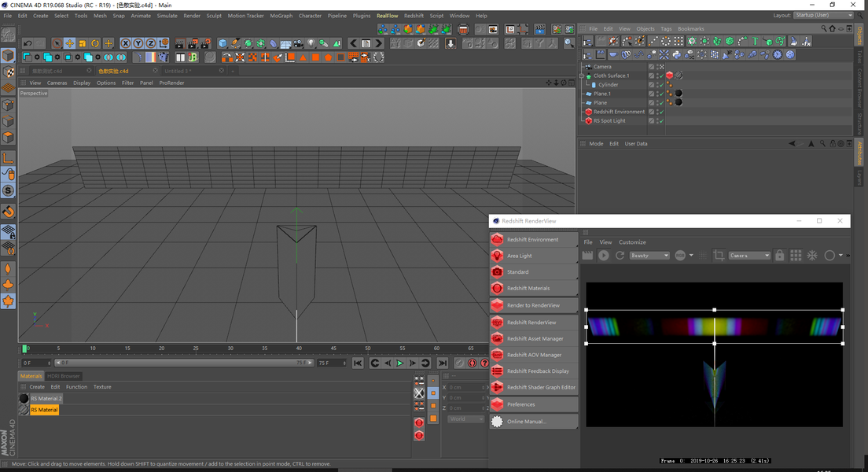Select the RS Material.2 black swatch

[x=24, y=398]
